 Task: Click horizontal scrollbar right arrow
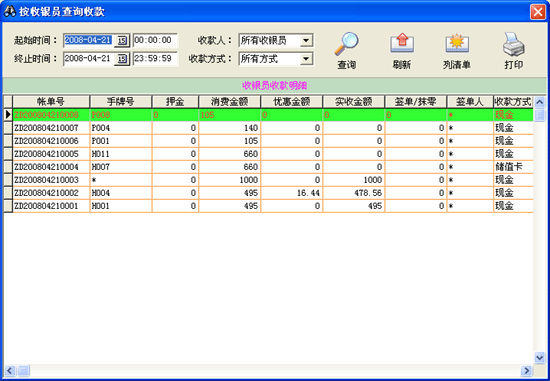point(526,370)
